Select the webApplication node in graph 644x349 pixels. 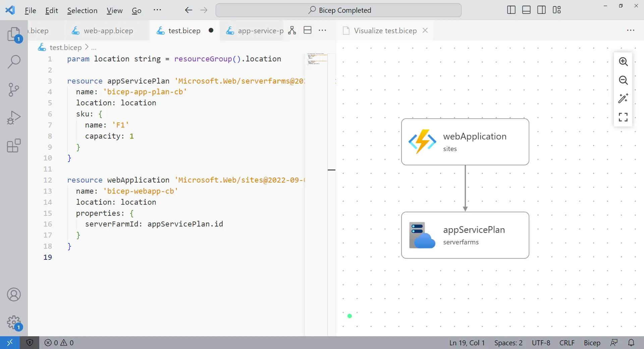465,142
